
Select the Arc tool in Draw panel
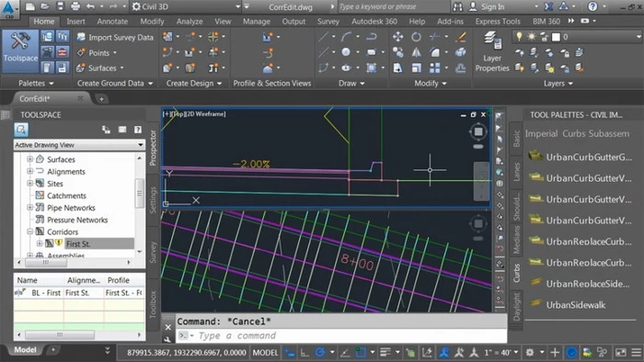346,37
